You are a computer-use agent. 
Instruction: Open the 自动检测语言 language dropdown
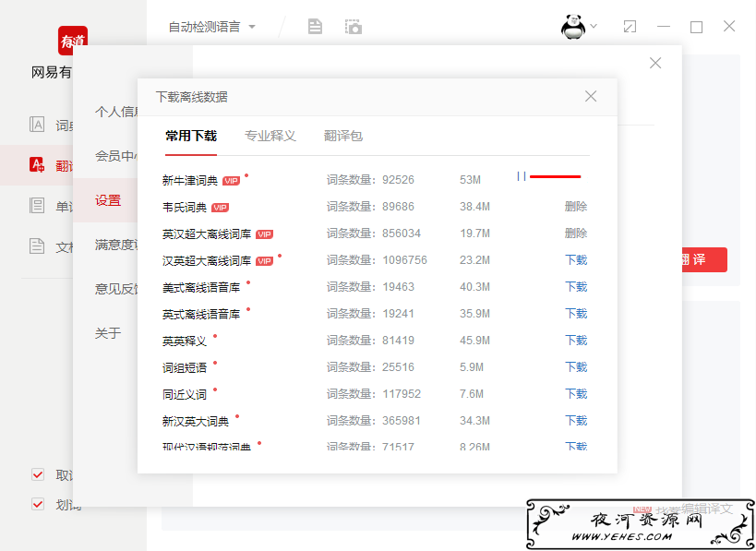coord(211,27)
